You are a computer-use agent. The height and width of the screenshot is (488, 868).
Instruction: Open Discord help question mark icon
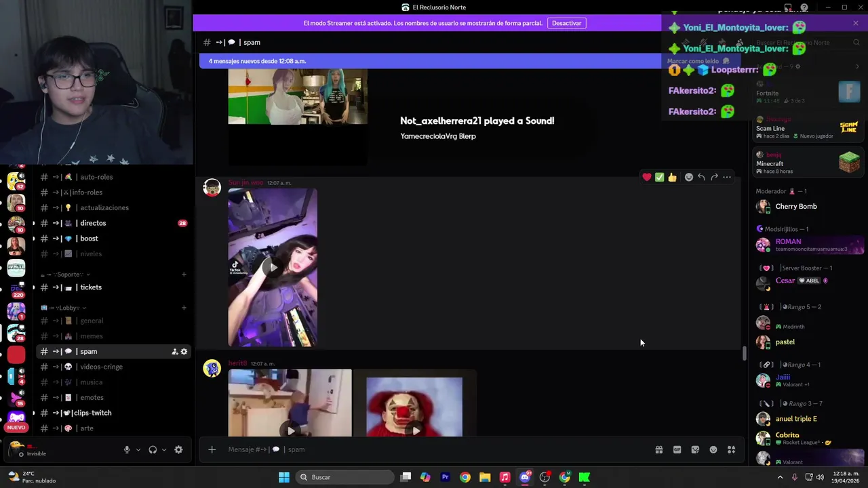click(804, 7)
